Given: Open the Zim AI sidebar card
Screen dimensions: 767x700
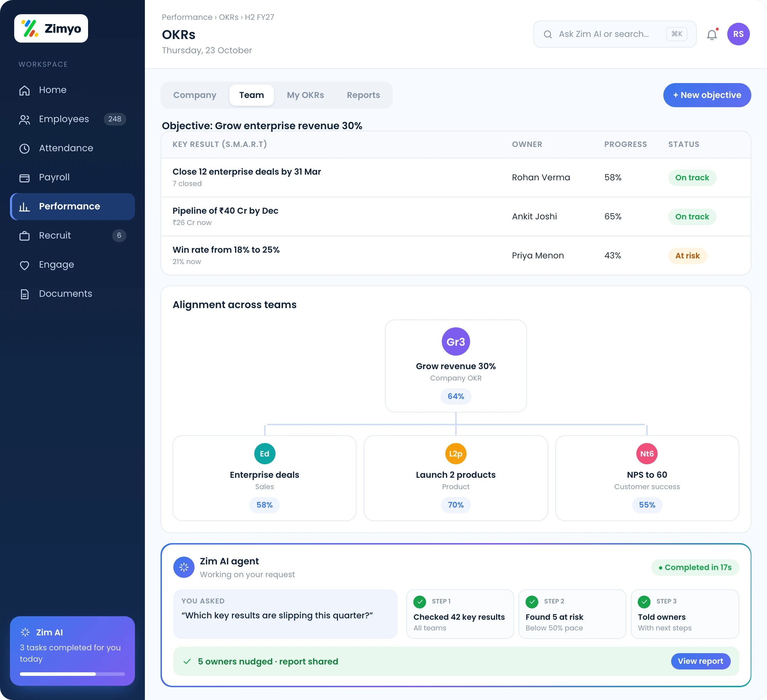Looking at the screenshot, I should [x=72, y=651].
